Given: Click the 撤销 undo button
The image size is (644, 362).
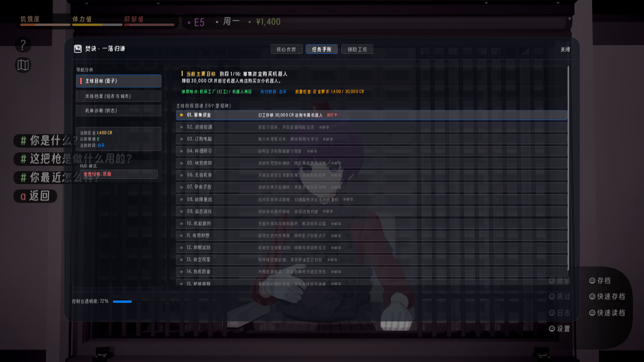Looking at the screenshot, I should (x=559, y=281).
